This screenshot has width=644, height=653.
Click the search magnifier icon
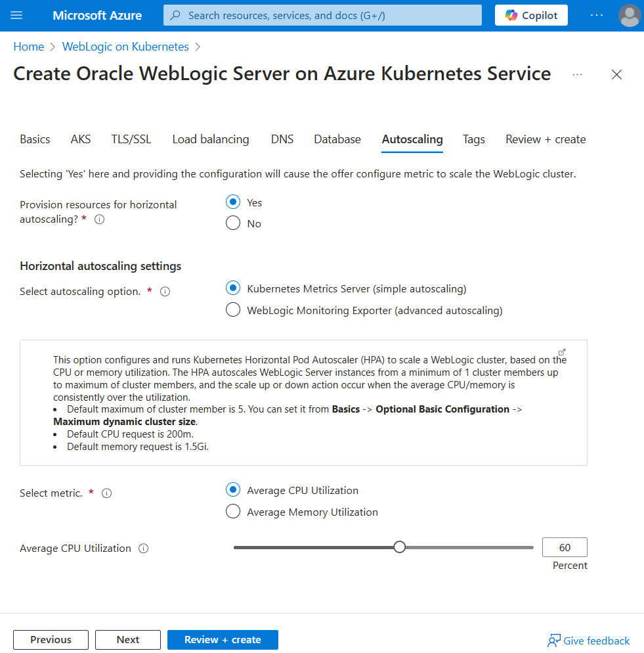coord(176,15)
